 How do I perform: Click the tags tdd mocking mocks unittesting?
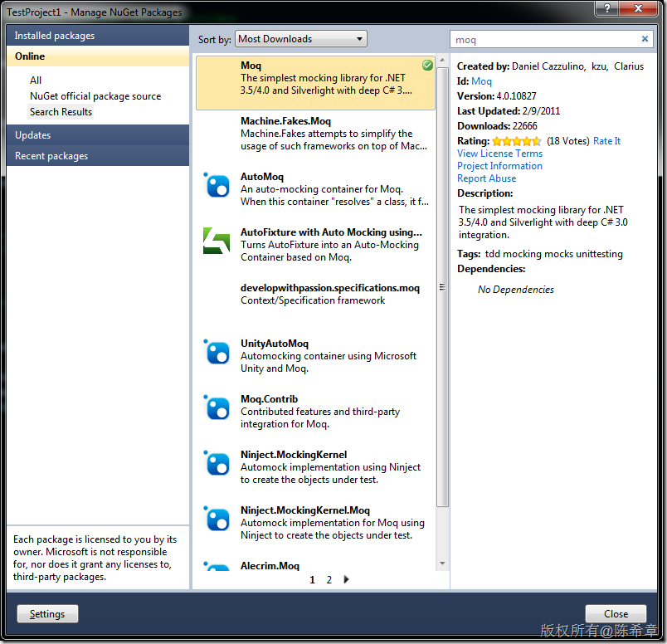pos(553,254)
